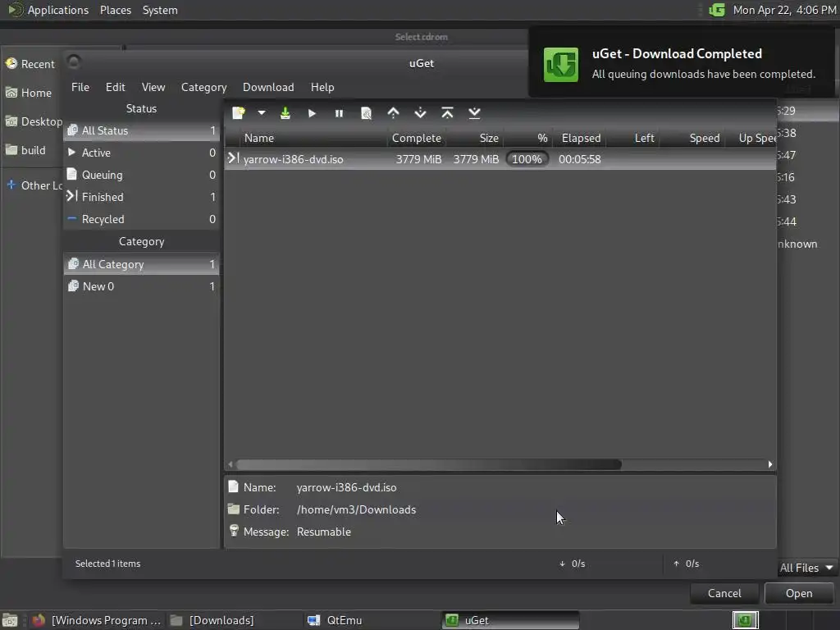The height and width of the screenshot is (630, 840).
Task: Sort by Elapsed column header
Action: pos(581,138)
